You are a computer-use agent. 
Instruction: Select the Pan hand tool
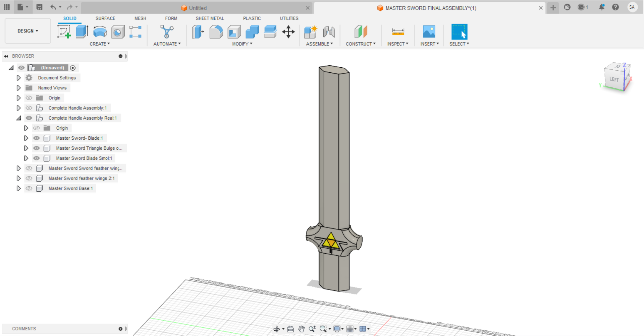301,329
